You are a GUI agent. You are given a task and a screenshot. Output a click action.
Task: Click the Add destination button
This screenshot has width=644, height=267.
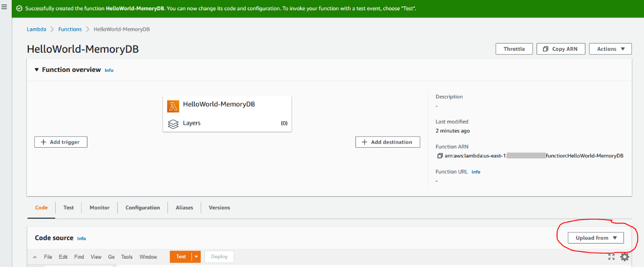click(x=388, y=142)
